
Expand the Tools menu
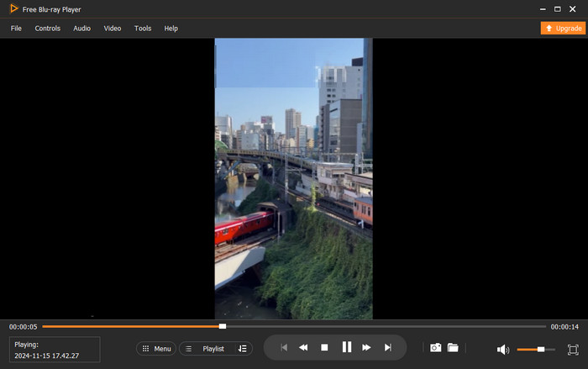[x=143, y=29]
